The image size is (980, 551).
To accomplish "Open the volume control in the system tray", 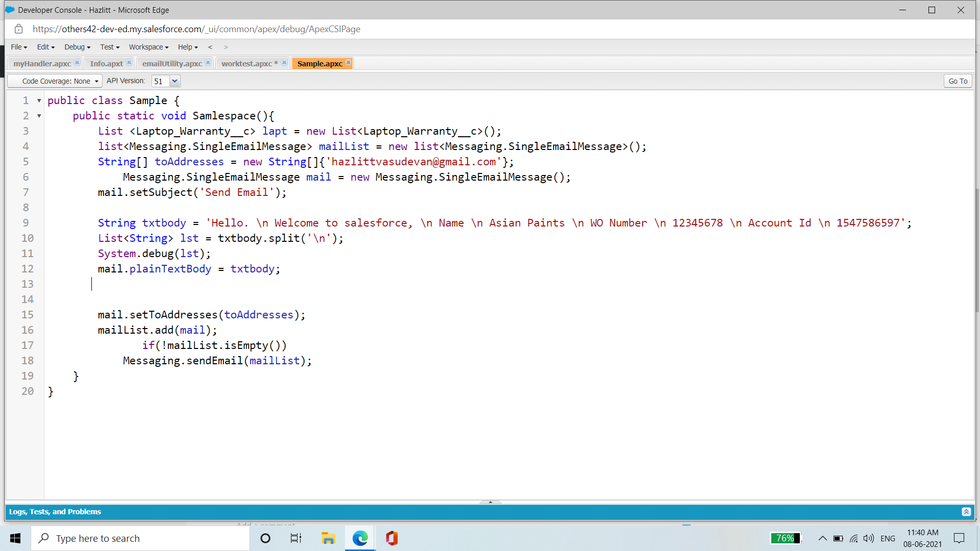I will pos(869,538).
